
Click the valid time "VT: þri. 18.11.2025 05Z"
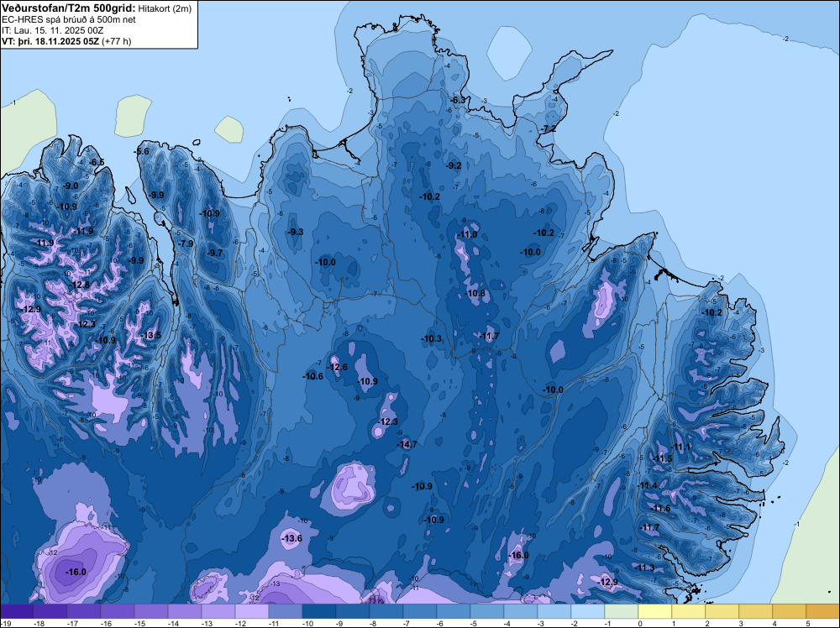coord(50,41)
